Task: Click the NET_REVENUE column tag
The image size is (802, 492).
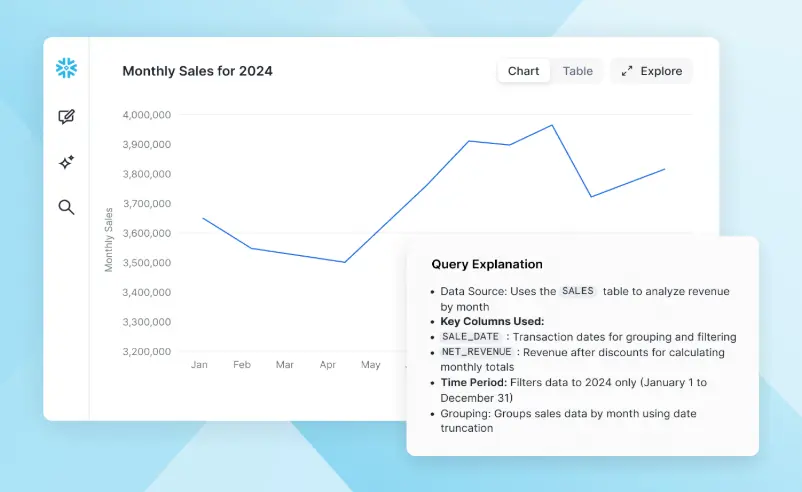Action: pyautogui.click(x=476, y=352)
